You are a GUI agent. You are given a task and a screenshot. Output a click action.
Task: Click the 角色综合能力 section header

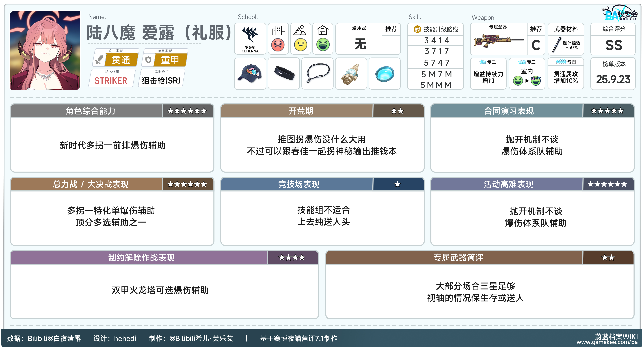(x=90, y=111)
